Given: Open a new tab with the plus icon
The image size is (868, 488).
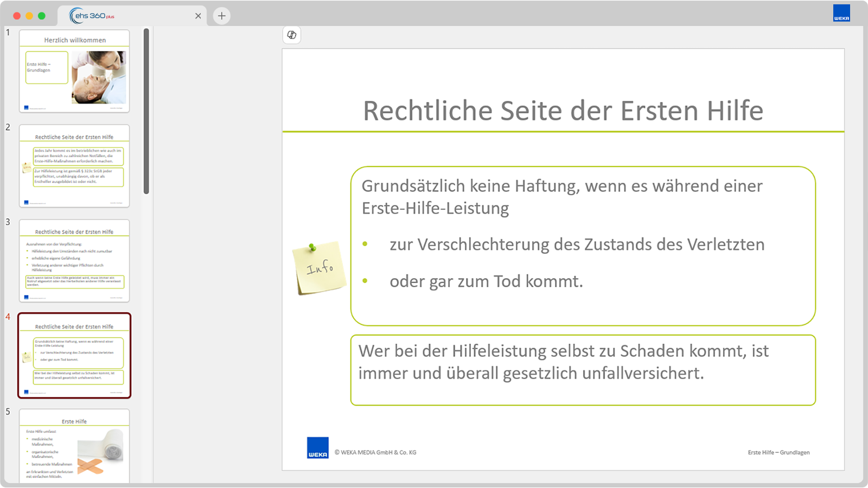Looking at the screenshot, I should (x=221, y=16).
